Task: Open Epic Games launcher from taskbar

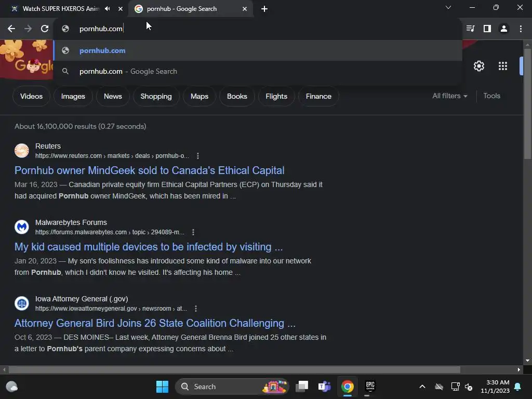Action: [370, 387]
